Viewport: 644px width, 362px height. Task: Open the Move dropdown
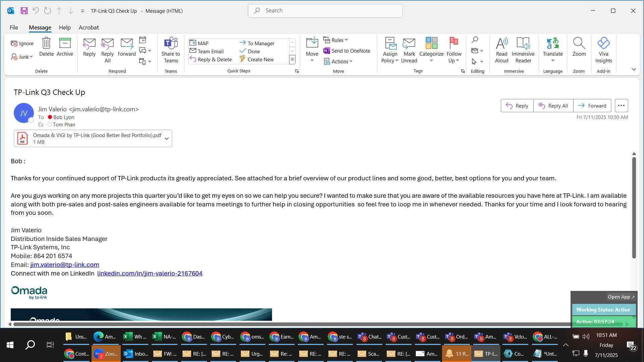pyautogui.click(x=312, y=50)
